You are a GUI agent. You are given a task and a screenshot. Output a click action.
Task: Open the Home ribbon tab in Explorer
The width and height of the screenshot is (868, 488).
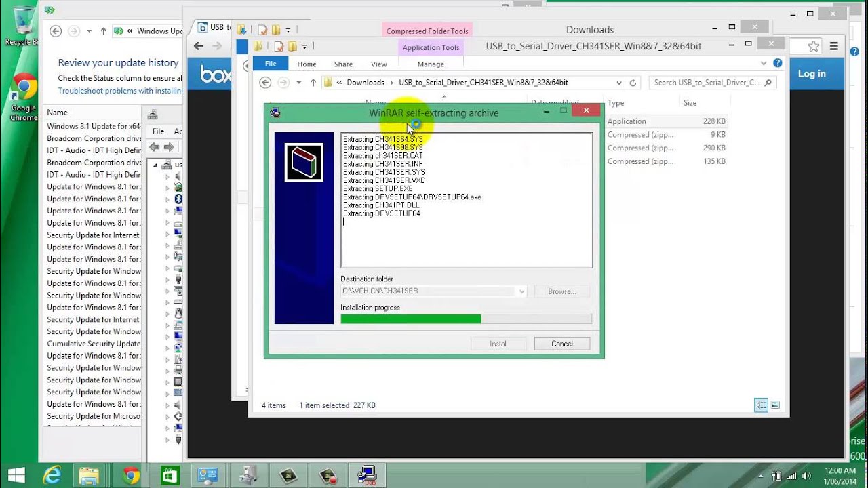[307, 64]
